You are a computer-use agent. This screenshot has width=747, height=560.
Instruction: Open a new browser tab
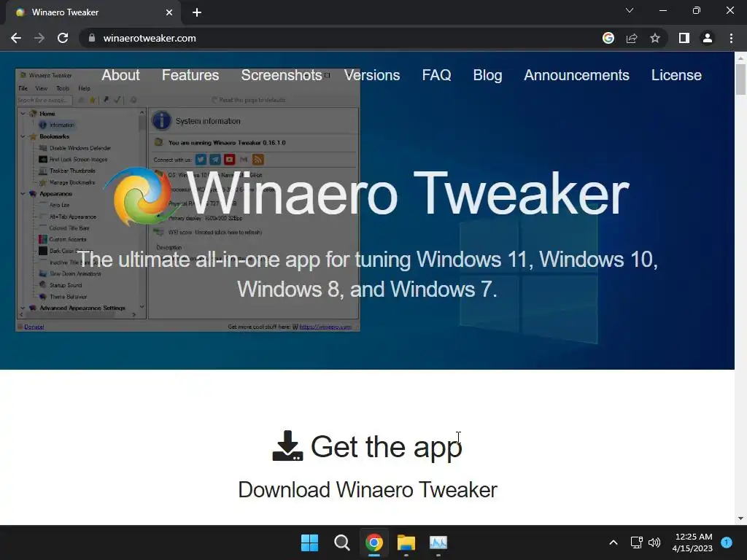[197, 12]
